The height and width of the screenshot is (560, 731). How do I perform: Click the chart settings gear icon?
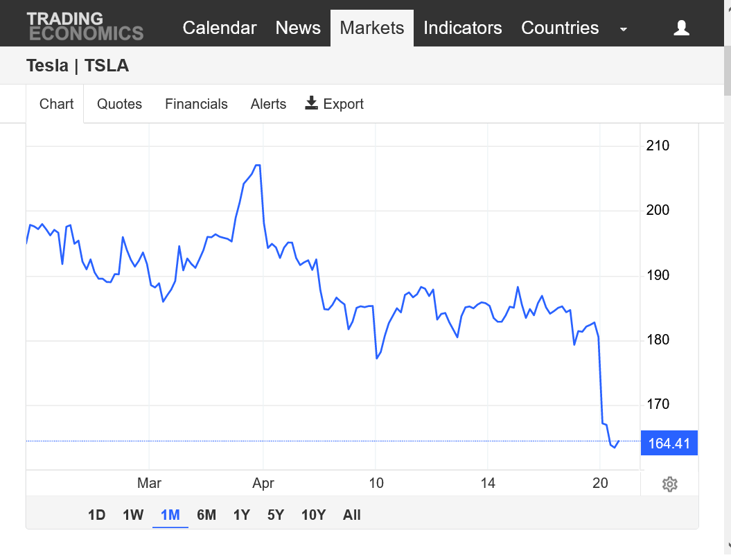pyautogui.click(x=669, y=484)
